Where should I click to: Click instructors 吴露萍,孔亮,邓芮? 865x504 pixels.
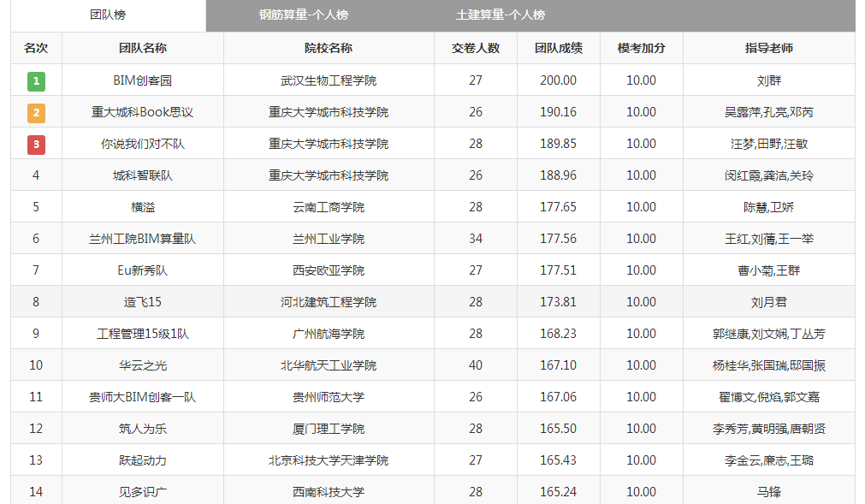pyautogui.click(x=769, y=112)
